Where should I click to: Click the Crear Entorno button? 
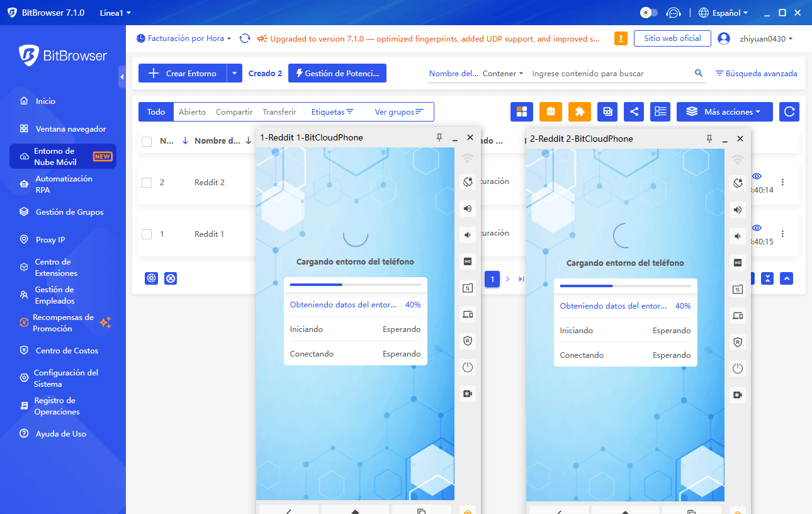click(x=183, y=73)
